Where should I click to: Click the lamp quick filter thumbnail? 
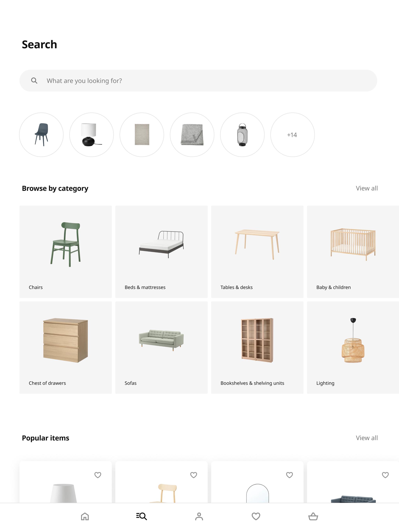pos(91,135)
